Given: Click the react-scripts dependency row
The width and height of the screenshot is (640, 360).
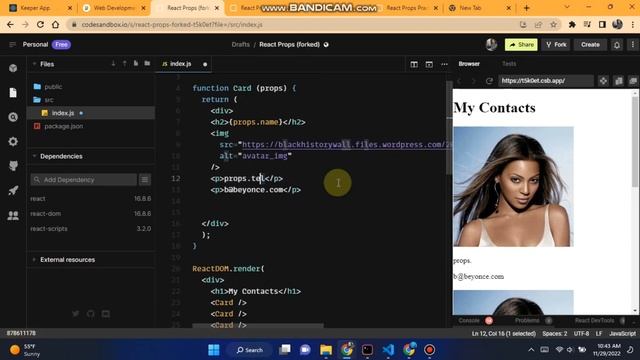Looking at the screenshot, I should click(91, 229).
